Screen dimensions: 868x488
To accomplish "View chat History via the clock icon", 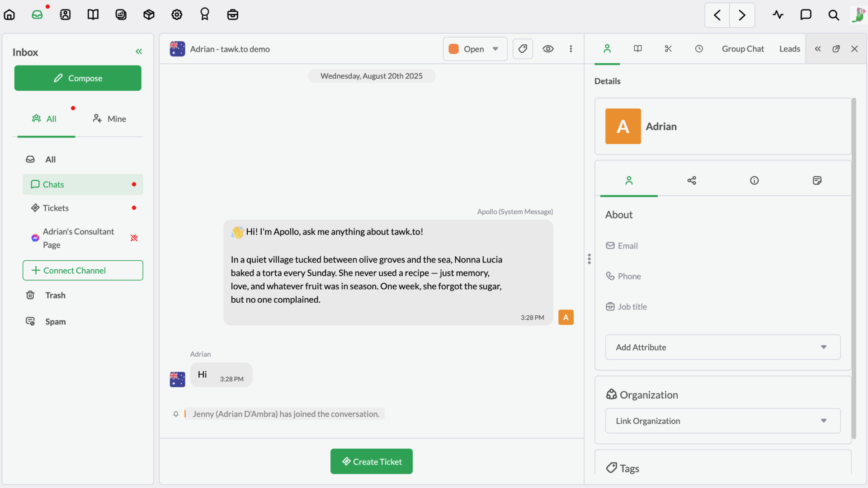I will 699,48.
